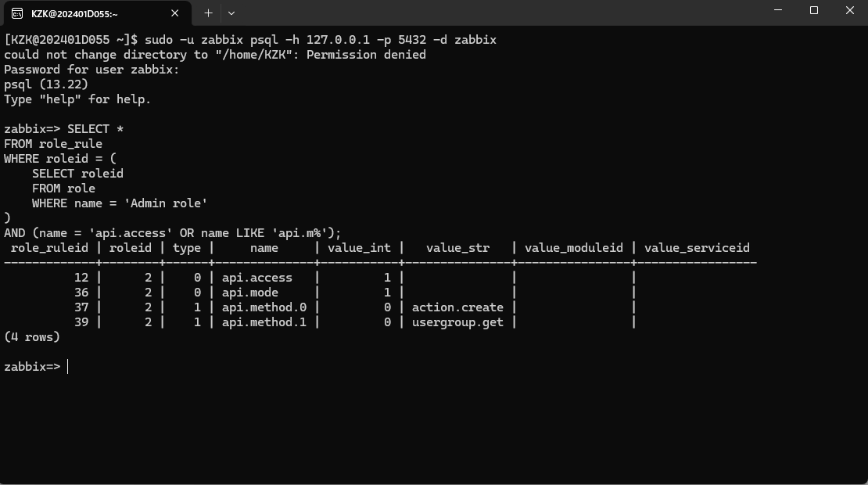868x485 pixels.
Task: Click the terminal icon in the tab
Action: tap(17, 13)
